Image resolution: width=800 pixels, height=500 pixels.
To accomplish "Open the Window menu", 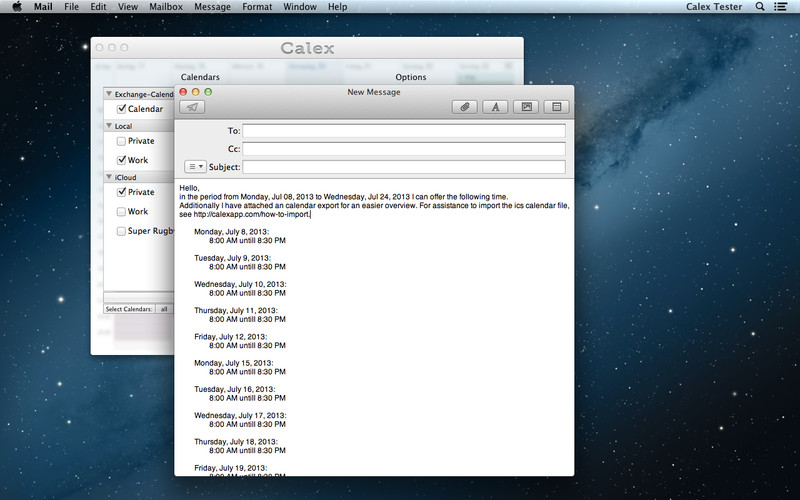I will coord(300,7).
